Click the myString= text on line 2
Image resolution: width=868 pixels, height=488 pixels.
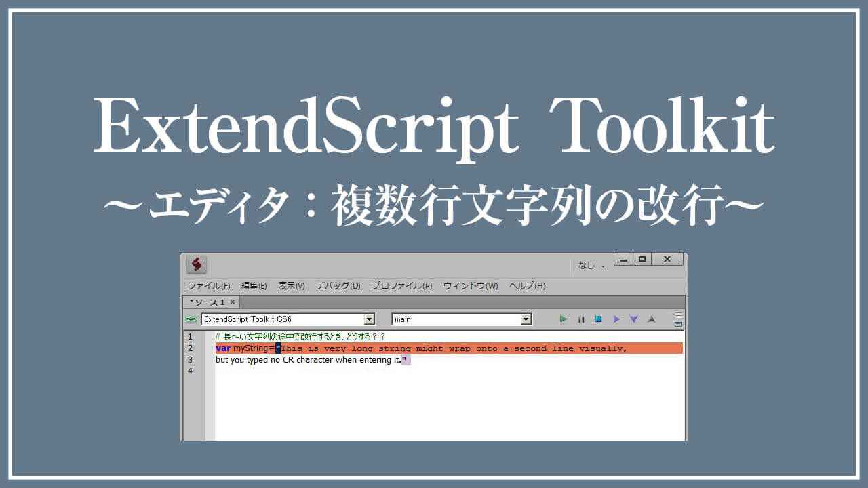[x=254, y=348]
